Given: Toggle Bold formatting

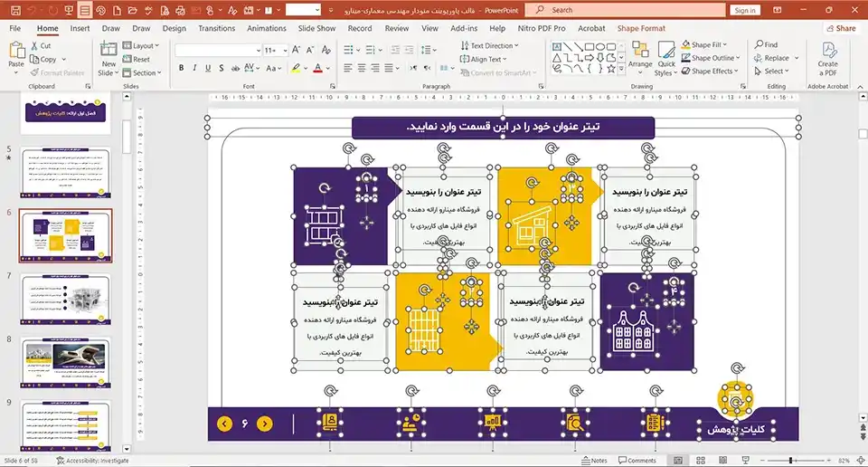Looking at the screenshot, I should click(182, 68).
